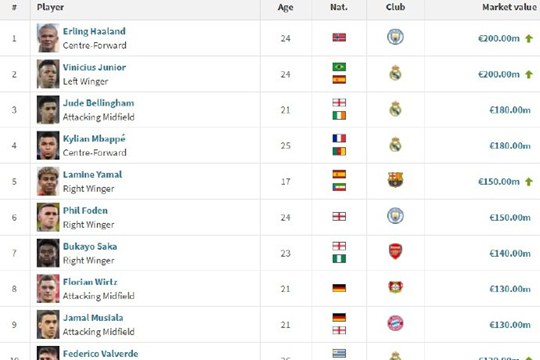The image size is (540, 360).
Task: Click Bukayo Saka's €140.00m market value
Action: [510, 254]
